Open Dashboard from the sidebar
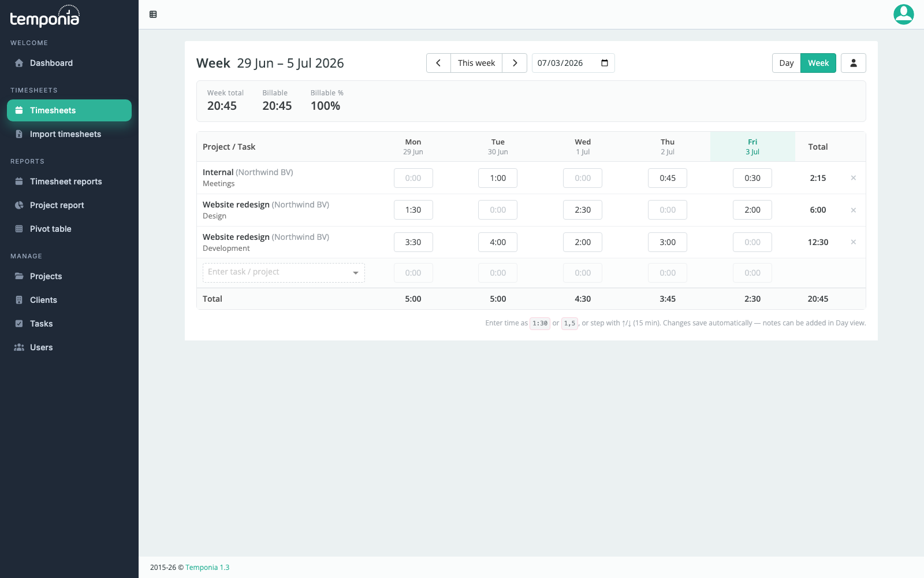This screenshot has height=578, width=924. click(x=69, y=63)
